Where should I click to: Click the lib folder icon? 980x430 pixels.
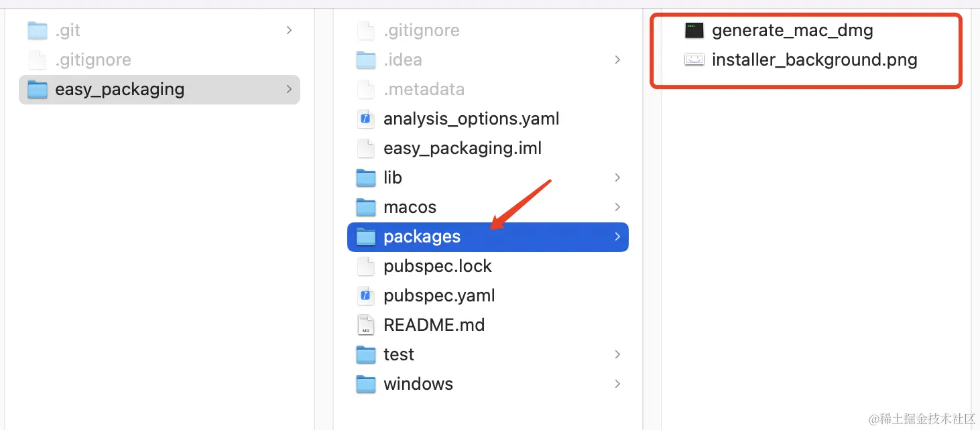click(366, 177)
